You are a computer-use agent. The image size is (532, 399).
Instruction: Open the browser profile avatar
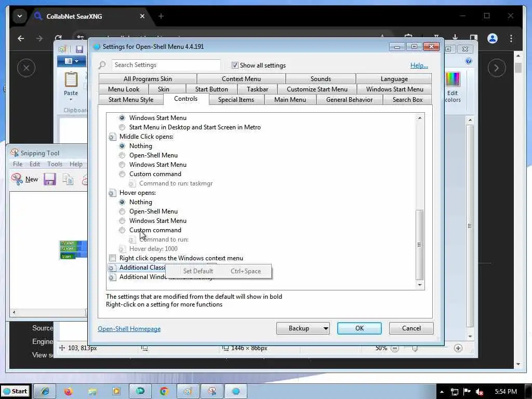493,38
